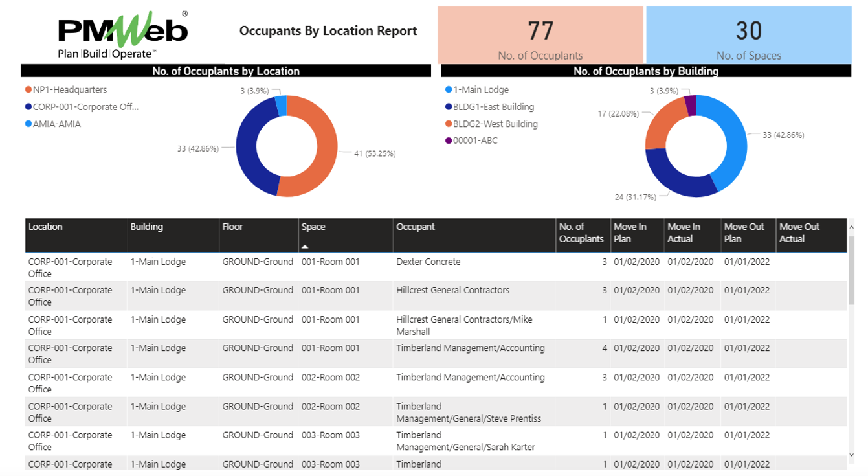Filter by 1-Main Lodge legend entry
Viewport: 868px width, 476px height.
[480, 90]
